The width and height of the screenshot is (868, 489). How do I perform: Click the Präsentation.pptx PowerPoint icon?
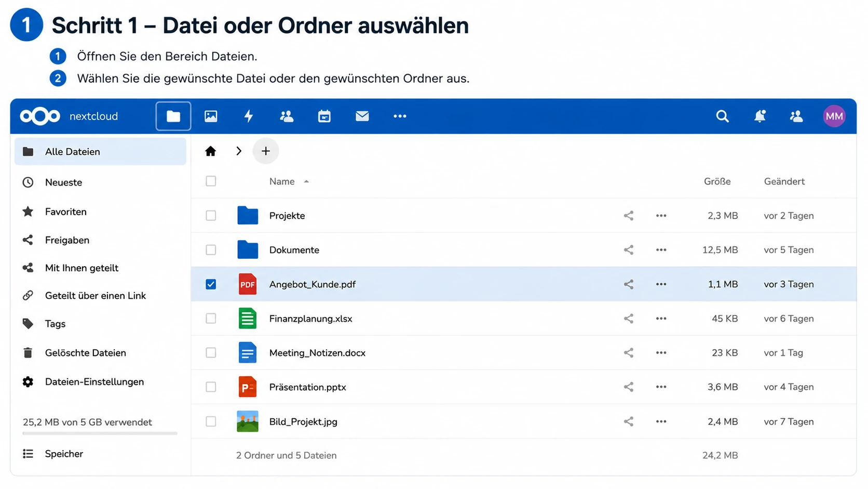point(248,387)
